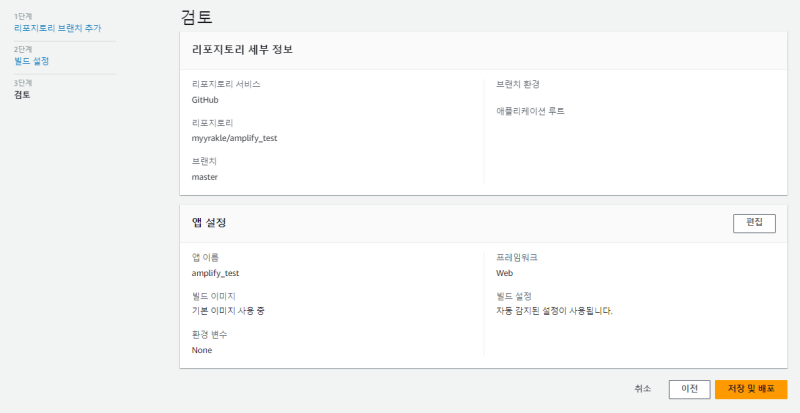Viewport: 800px width, 413px height.
Task: Select the 검토 step in sidebar
Action: 22,95
